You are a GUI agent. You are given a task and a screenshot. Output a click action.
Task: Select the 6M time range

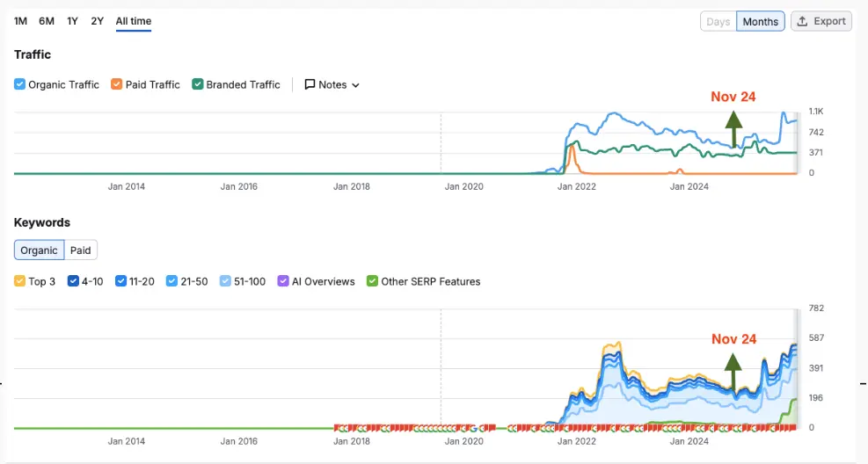pyautogui.click(x=47, y=21)
